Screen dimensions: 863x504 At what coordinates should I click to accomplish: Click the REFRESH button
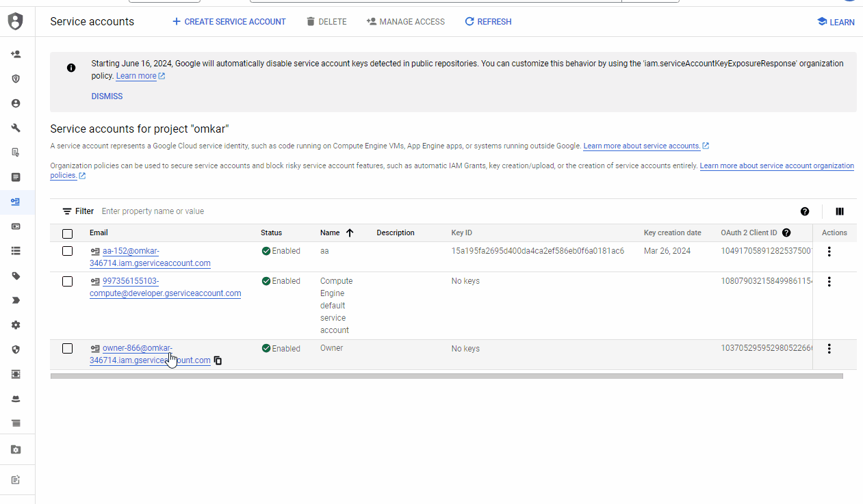488,22
